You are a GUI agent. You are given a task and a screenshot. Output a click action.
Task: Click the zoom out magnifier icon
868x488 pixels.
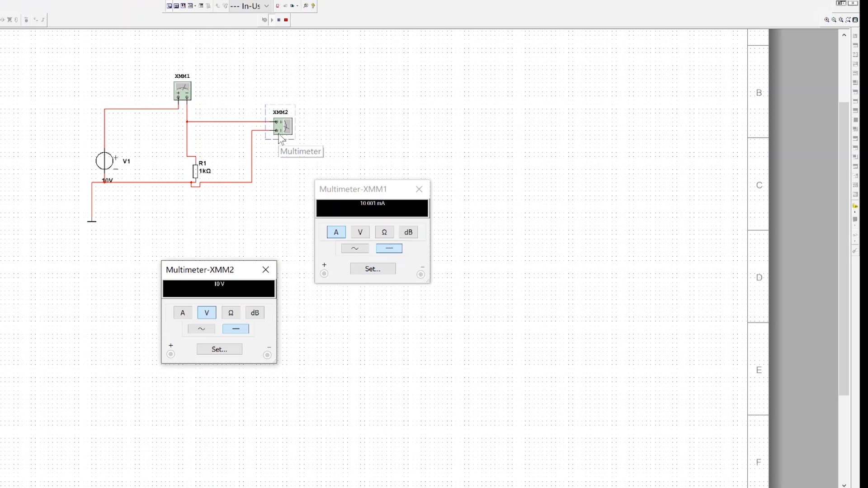(x=834, y=20)
